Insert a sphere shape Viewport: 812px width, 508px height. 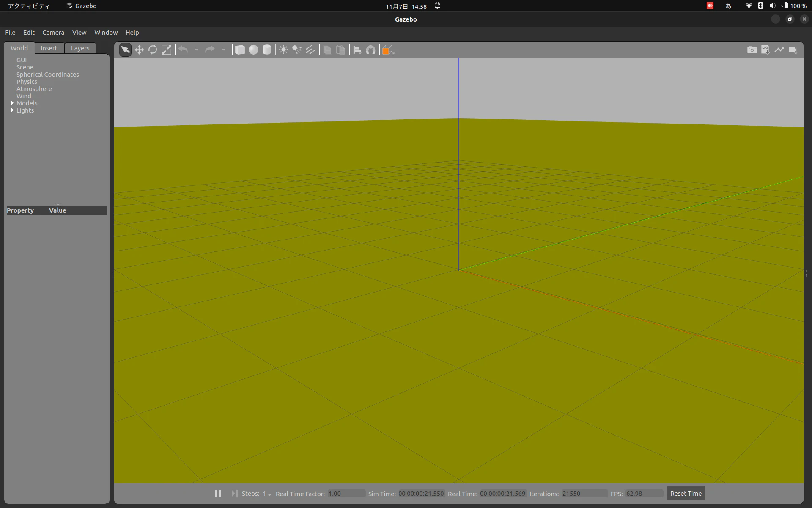(x=253, y=50)
